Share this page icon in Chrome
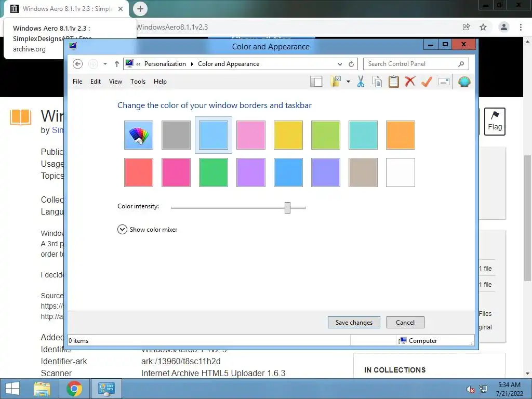 (467, 27)
